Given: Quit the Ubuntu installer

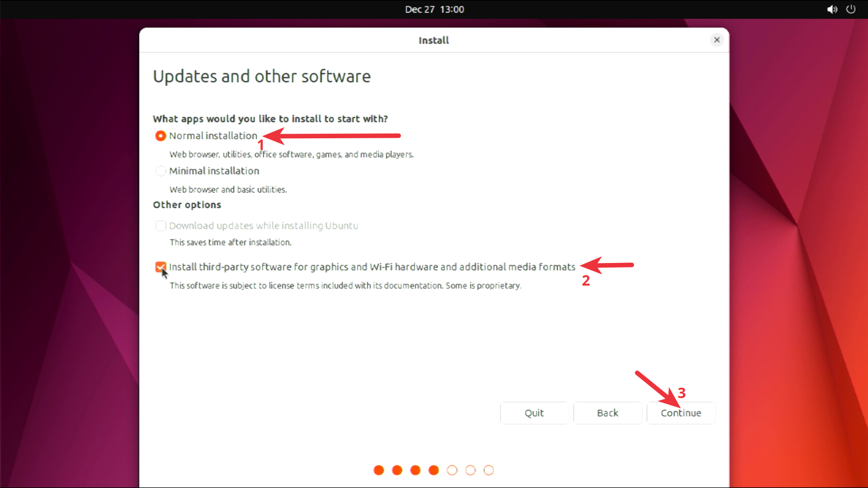Looking at the screenshot, I should point(534,413).
